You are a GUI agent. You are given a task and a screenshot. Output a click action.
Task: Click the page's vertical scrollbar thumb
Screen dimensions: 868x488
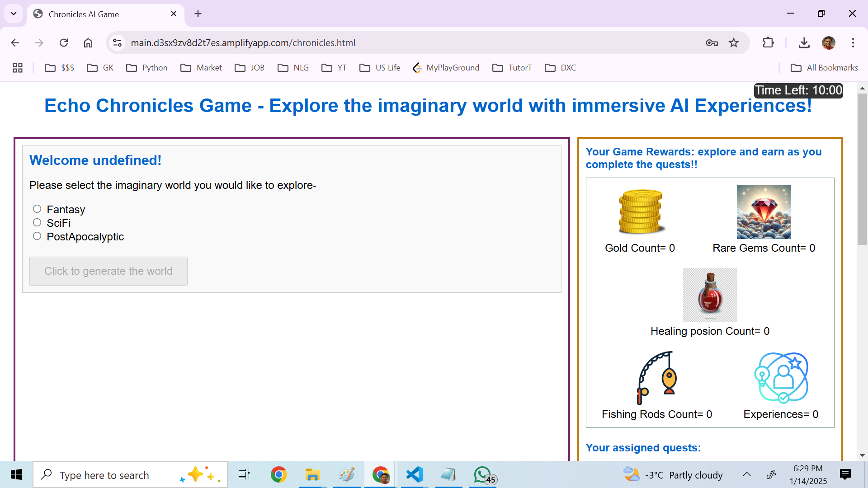862,169
